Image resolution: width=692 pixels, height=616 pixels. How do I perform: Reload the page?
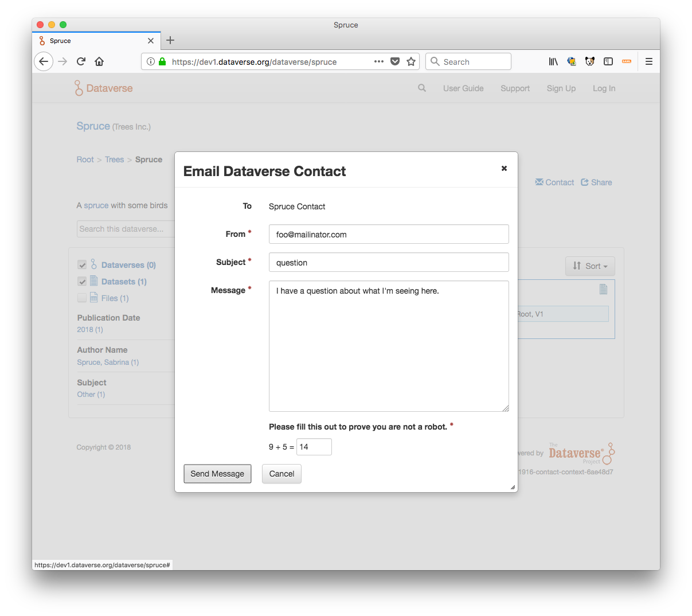81,61
